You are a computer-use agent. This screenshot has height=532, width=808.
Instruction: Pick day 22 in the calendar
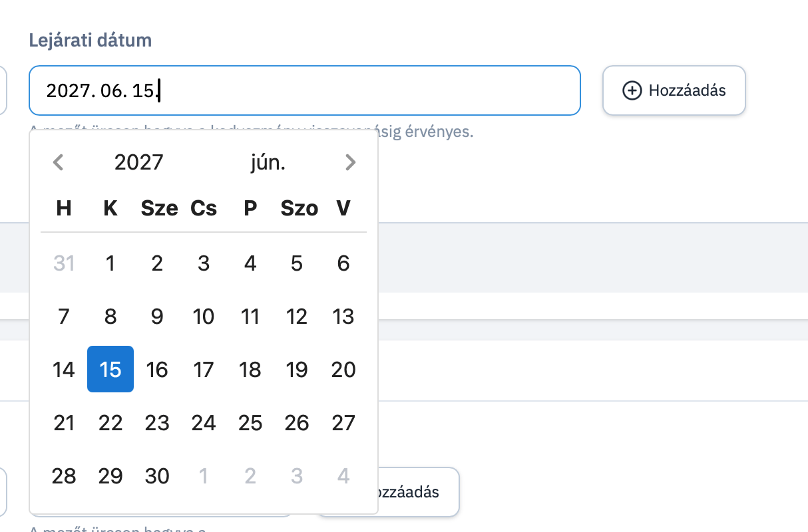(x=110, y=423)
